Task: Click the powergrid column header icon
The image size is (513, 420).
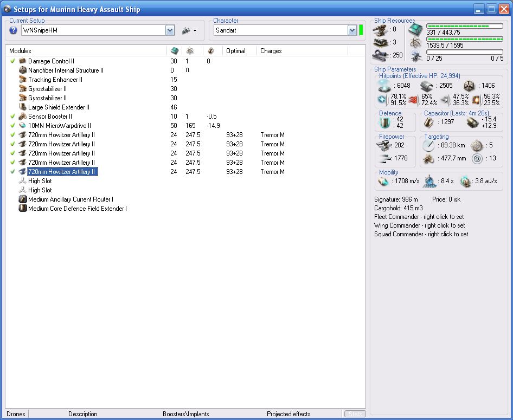Action: pos(190,50)
